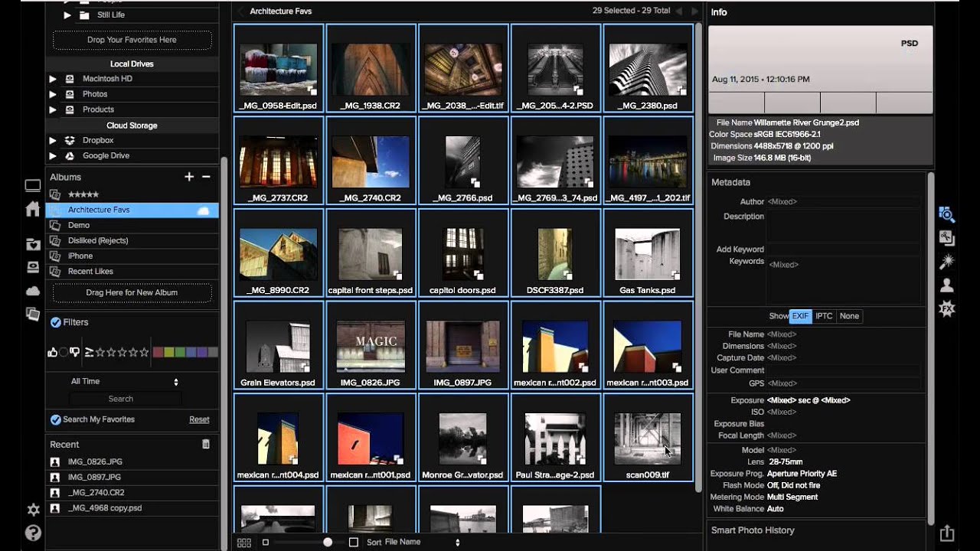This screenshot has width=980, height=551.
Task: Open the Effects FX module icon
Action: (x=947, y=309)
